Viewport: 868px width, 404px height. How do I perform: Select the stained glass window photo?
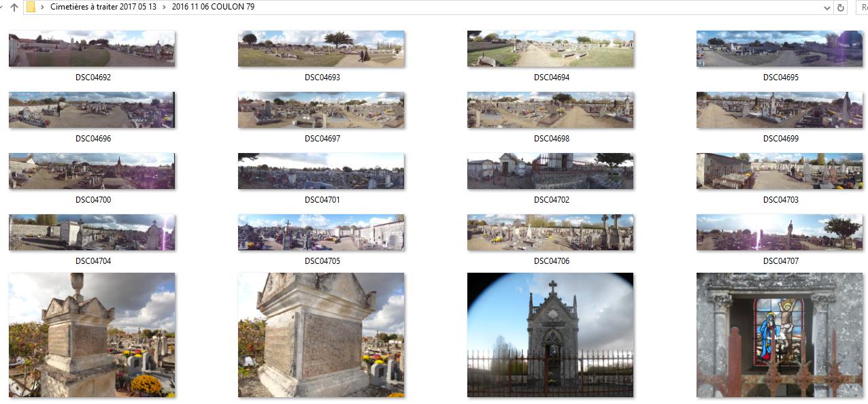tap(780, 335)
